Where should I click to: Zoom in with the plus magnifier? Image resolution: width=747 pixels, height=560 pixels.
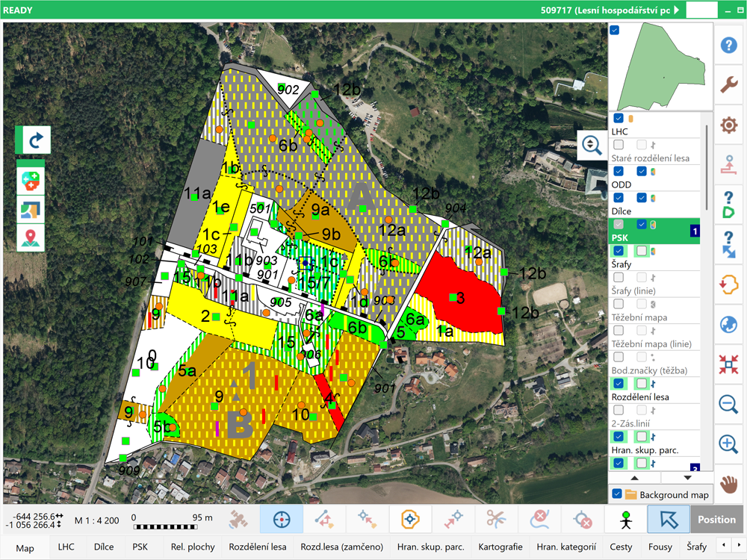[x=728, y=444]
